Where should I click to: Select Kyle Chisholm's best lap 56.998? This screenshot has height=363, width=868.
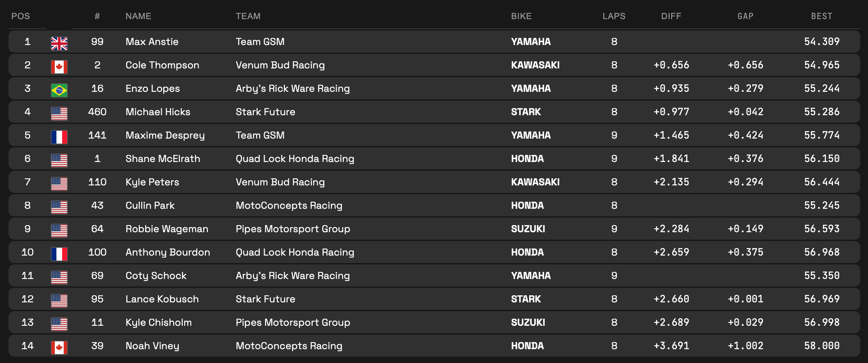point(822,323)
